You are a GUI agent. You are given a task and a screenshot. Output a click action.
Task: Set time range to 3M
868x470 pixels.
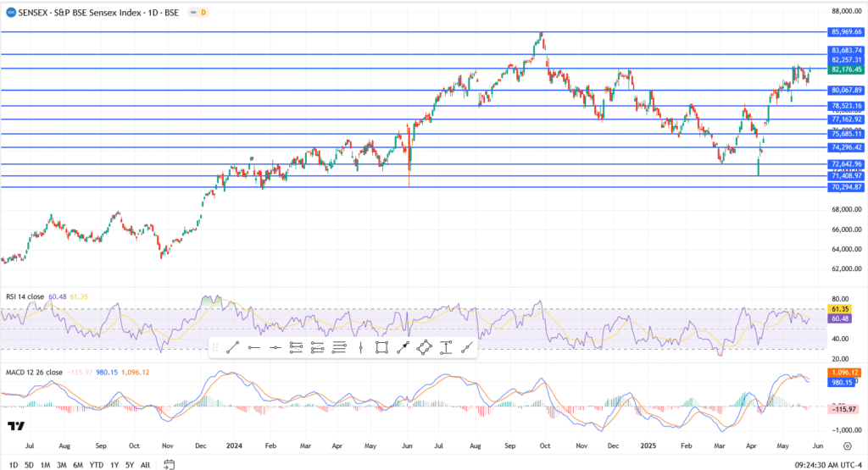pyautogui.click(x=61, y=465)
